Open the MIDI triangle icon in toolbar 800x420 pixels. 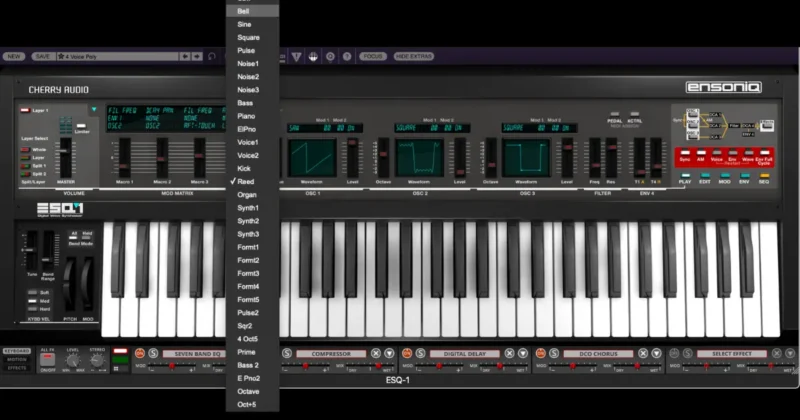pyautogui.click(x=296, y=57)
